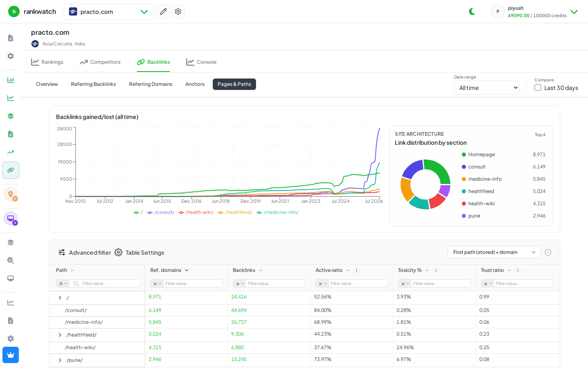Click the orange location pin sidebar icon
588x368 pixels.
pyautogui.click(x=11, y=194)
